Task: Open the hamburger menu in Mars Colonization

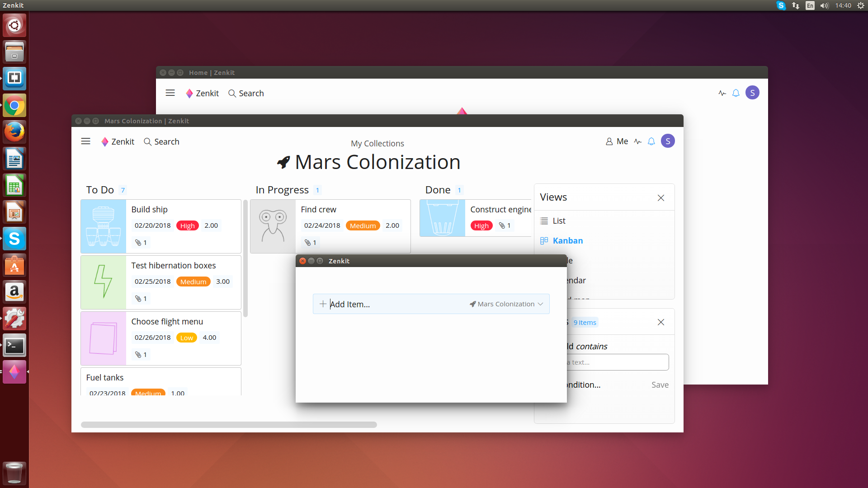Action: [86, 141]
